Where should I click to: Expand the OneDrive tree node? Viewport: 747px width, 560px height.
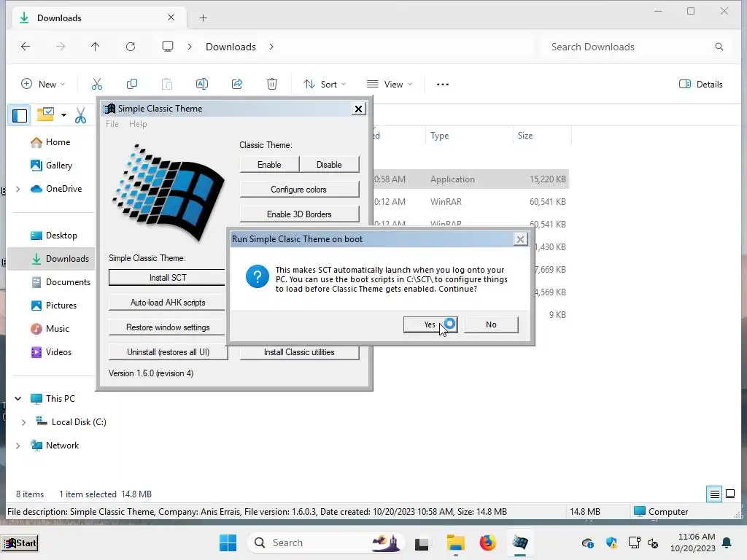[18, 189]
